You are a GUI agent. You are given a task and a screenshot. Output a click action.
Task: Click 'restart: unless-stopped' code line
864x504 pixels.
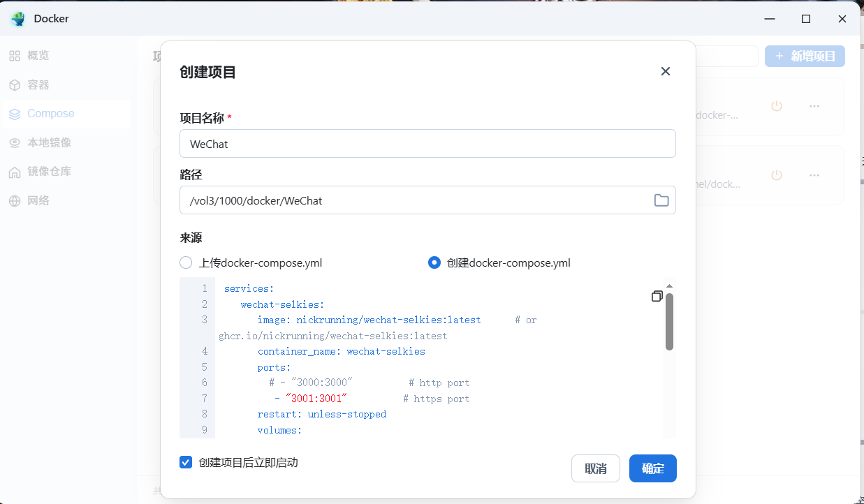pos(321,414)
